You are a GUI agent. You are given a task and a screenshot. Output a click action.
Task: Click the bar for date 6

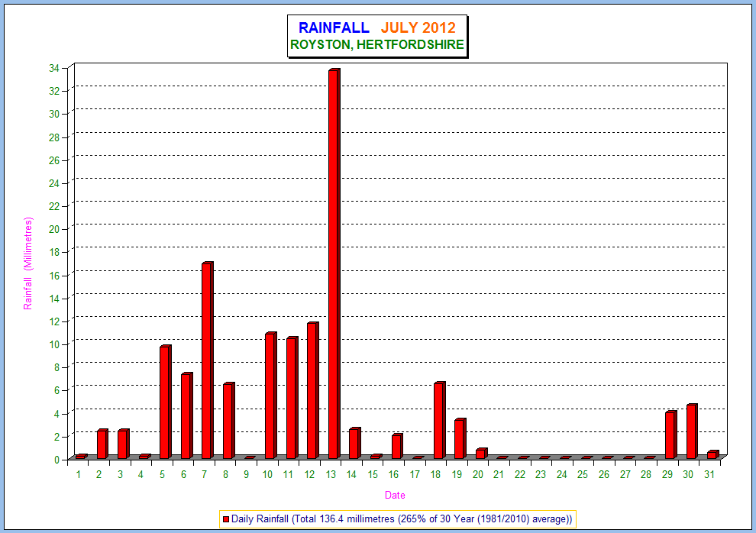(186, 415)
